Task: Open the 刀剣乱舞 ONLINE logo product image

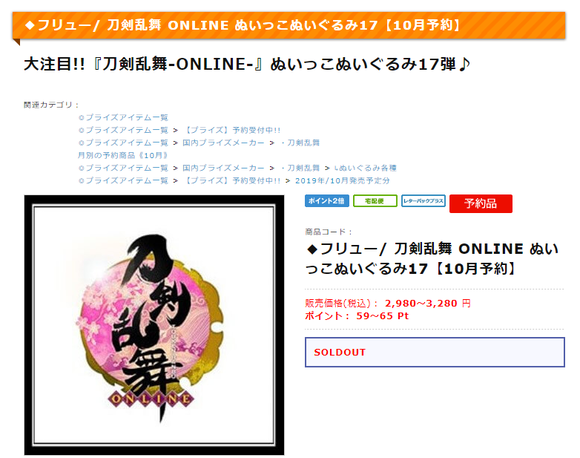Action: point(154,325)
